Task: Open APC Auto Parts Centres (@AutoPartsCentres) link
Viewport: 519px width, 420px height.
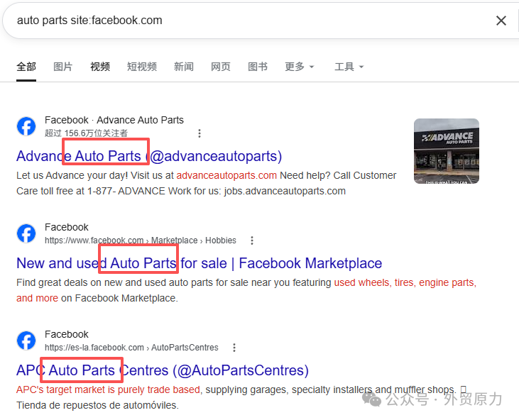Action: (x=162, y=370)
